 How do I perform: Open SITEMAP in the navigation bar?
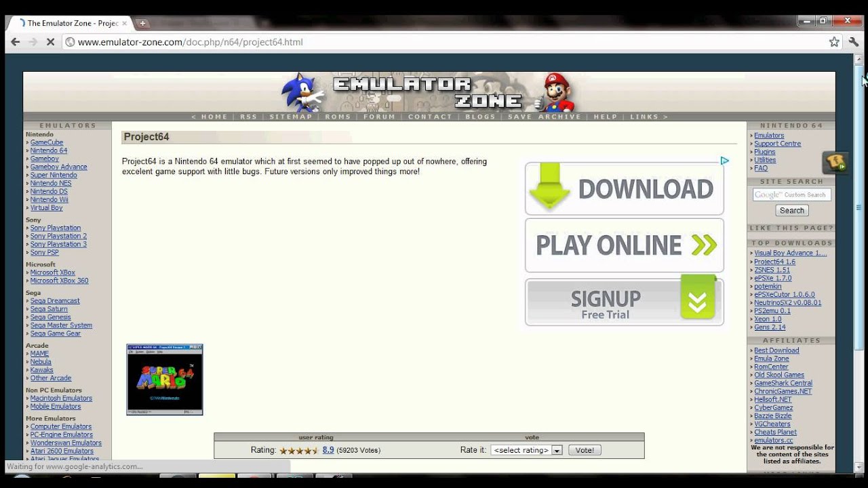(x=291, y=117)
